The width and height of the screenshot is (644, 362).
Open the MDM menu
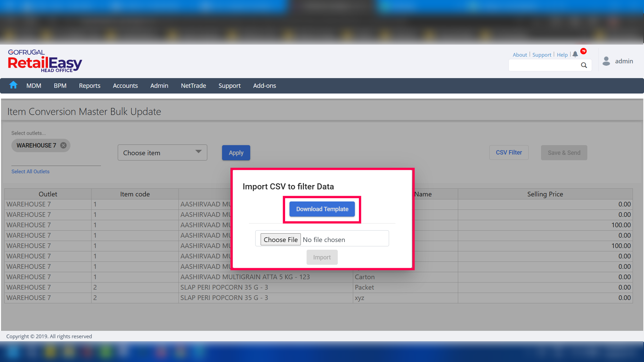(x=34, y=86)
